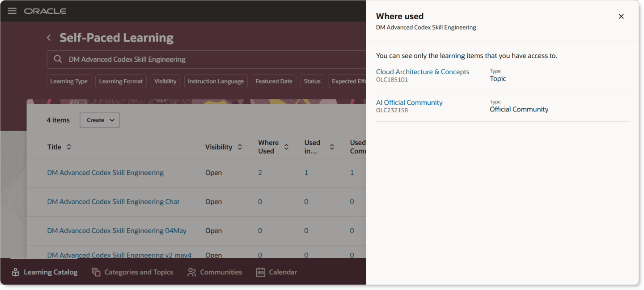Screen dimensions: 644x290
Task: Open DM Advanced Codex Skill Engineering Chat link
Action: tap(113, 202)
